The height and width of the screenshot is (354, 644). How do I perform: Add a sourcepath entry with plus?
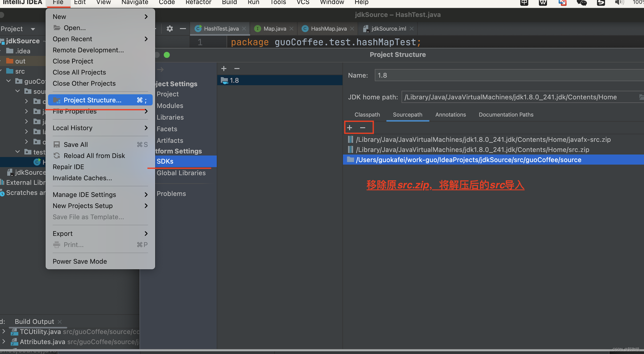click(x=349, y=128)
